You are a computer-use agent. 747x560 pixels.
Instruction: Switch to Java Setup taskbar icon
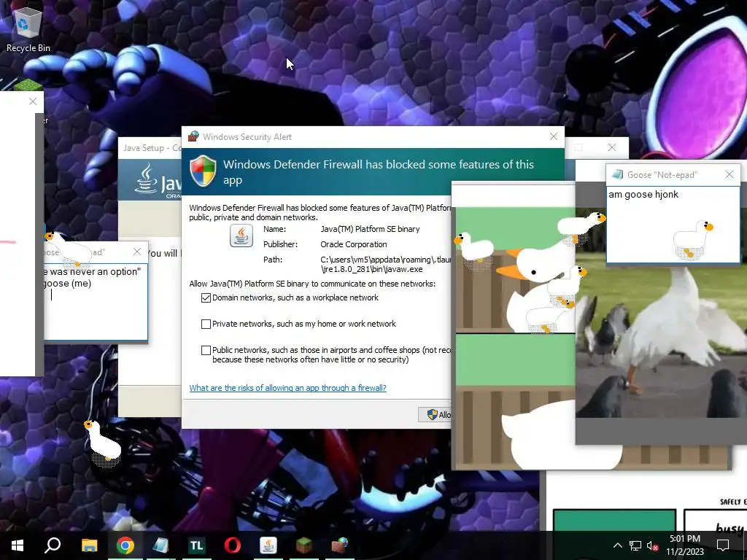tap(268, 545)
